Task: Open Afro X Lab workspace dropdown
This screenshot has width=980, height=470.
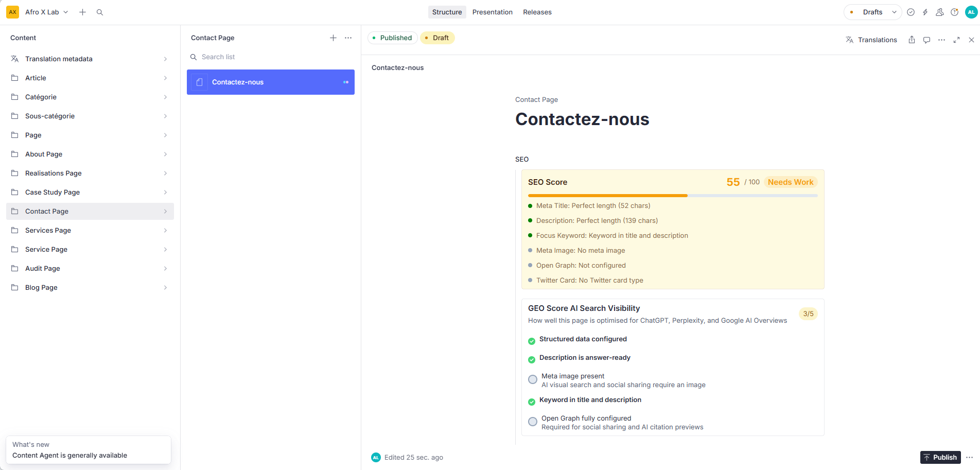Action: [47, 12]
